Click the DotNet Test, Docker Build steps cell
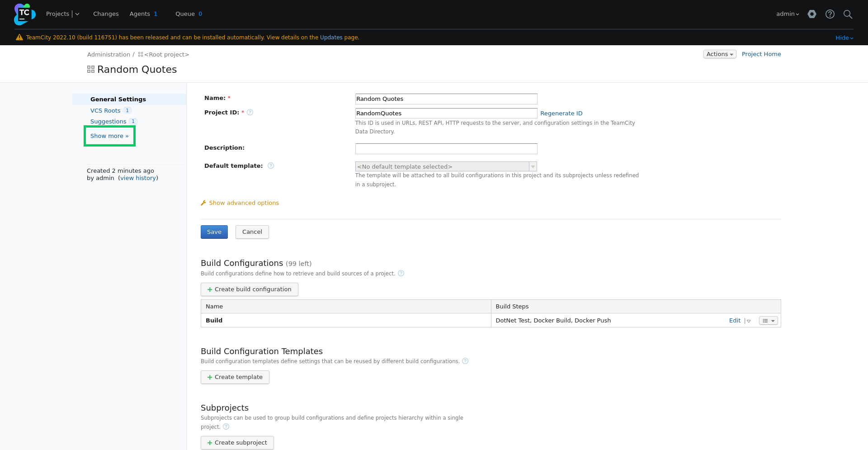The image size is (868, 450). [553, 321]
